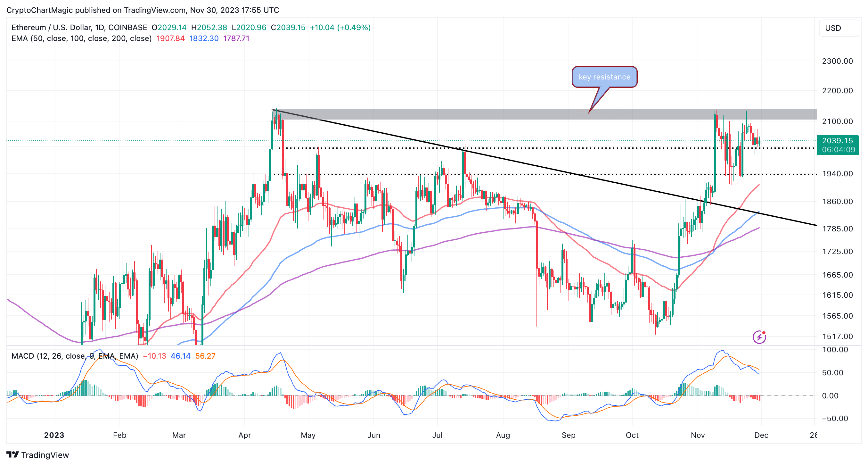Screen dimensions: 868x466
Task: Click the MACD signal value 56.27
Action: (205, 356)
